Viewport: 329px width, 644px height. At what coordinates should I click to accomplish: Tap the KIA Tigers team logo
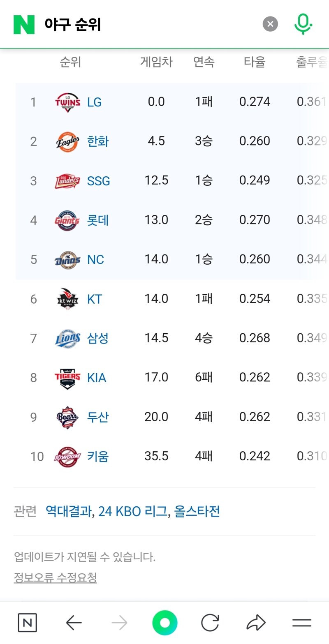(x=67, y=378)
